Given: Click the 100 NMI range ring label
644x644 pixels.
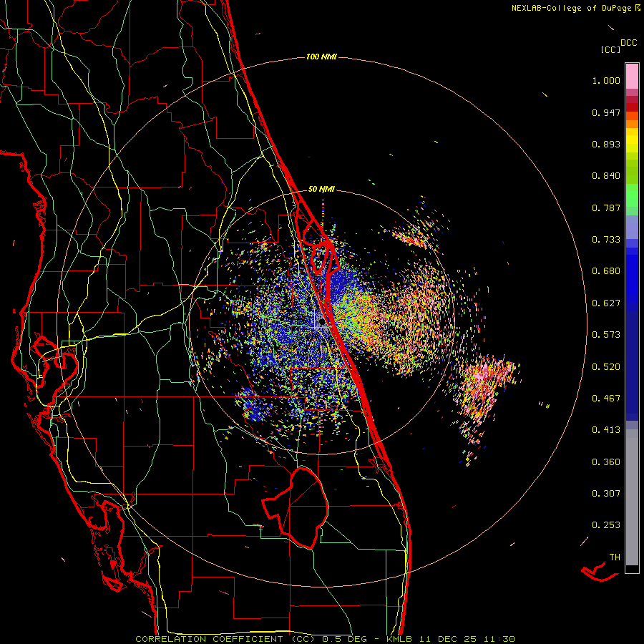Looking at the screenshot, I should [x=321, y=57].
